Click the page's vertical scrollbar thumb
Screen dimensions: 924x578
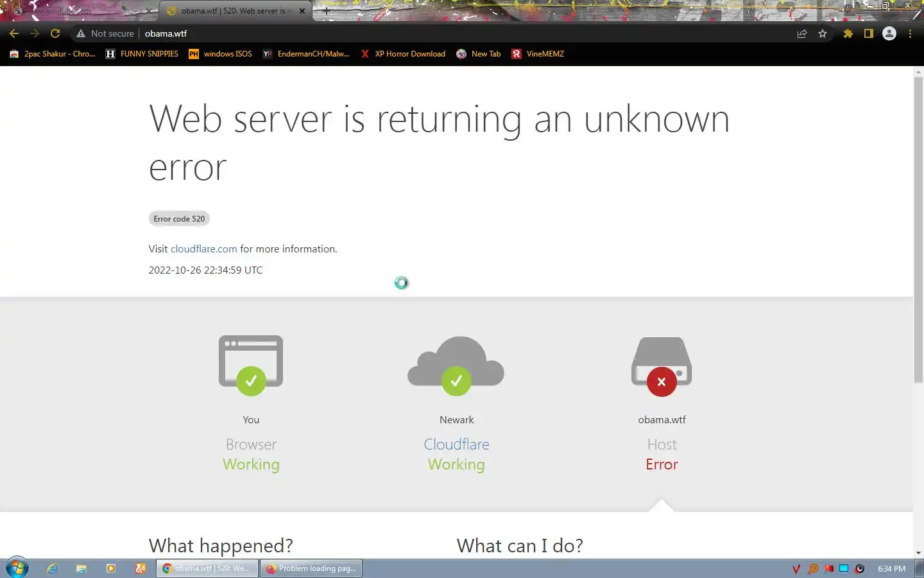[918, 230]
